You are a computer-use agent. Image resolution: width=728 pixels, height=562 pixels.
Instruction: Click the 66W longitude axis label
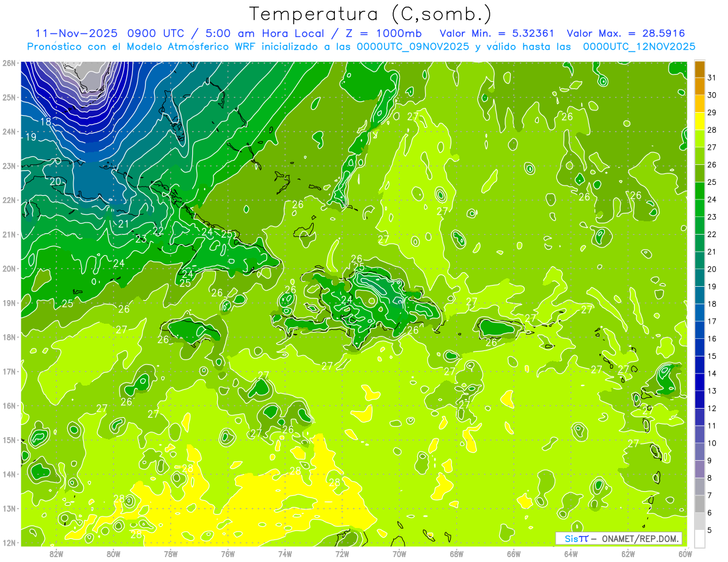pos(514,554)
